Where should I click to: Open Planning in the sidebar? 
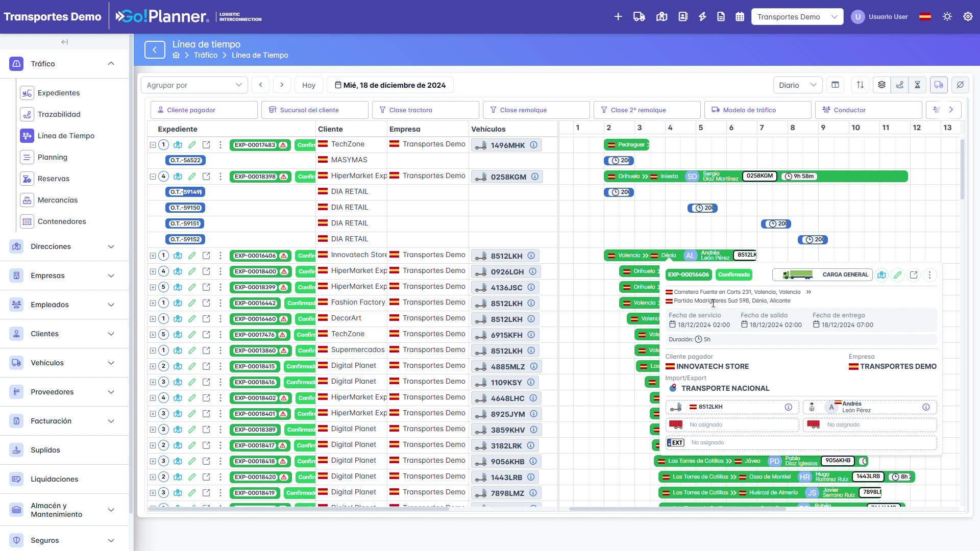pyautogui.click(x=53, y=157)
